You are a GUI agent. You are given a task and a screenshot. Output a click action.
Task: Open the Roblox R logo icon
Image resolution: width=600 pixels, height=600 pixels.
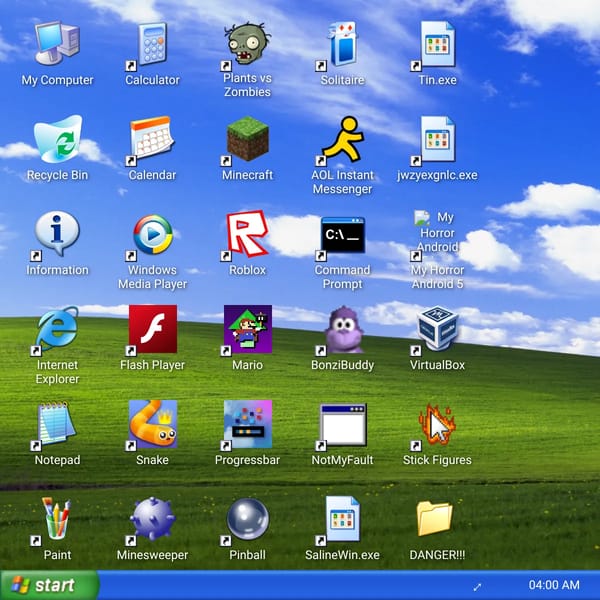[x=247, y=233]
